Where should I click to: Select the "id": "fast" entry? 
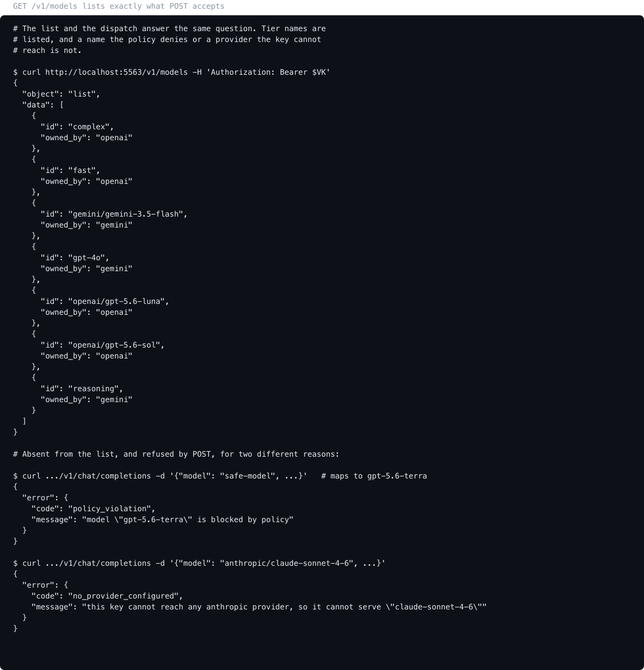(70, 170)
